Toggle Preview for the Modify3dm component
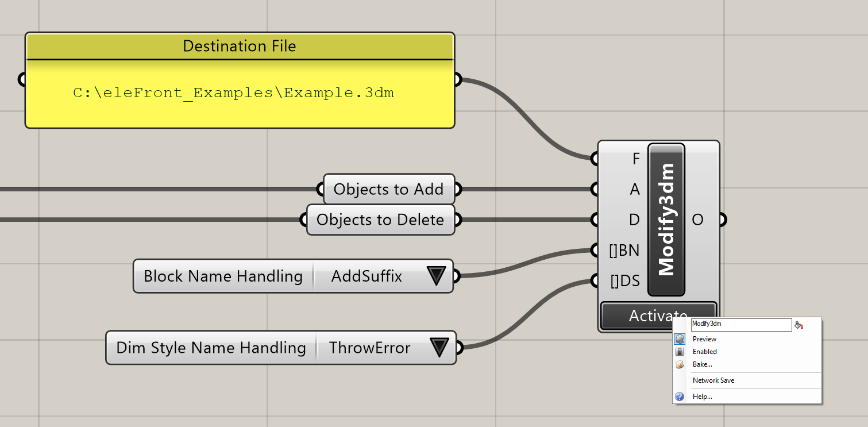868x427 pixels. 704,338
